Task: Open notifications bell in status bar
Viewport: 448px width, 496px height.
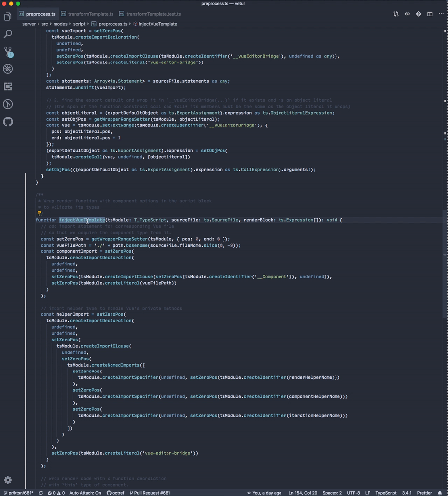Action: [440, 493]
